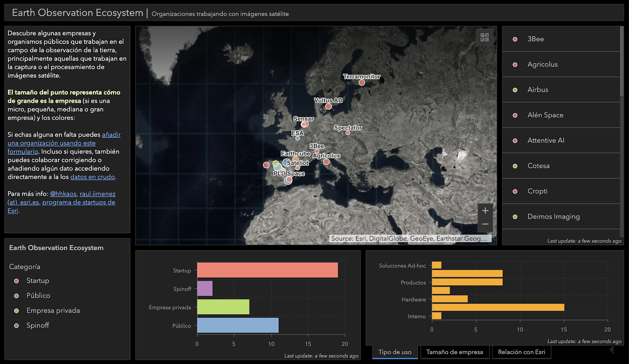Click the organization list scrollbar
Screen dimensions: 629x364
pyautogui.click(x=622, y=61)
